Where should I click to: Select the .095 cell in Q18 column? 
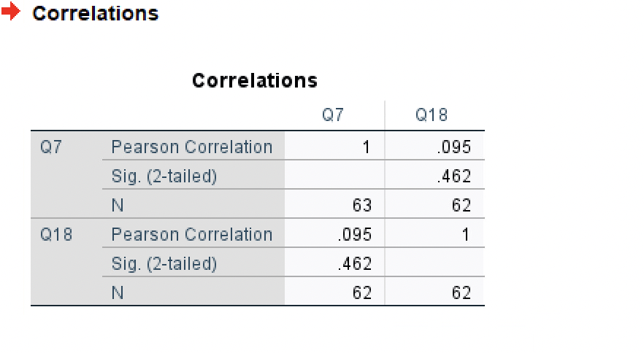pos(454,147)
